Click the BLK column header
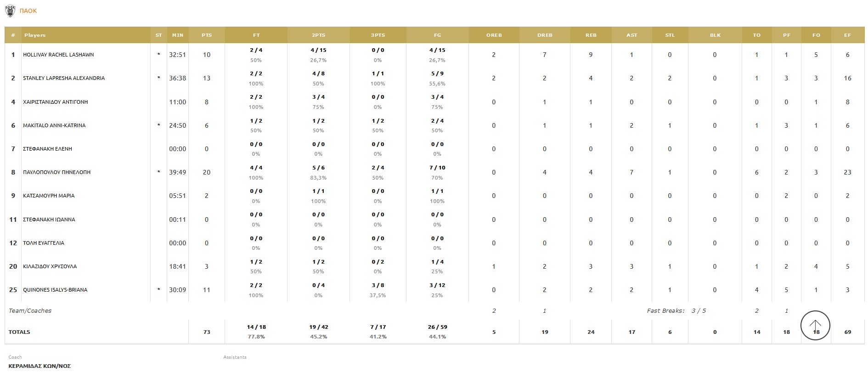This screenshot has height=372, width=868. tap(715, 35)
